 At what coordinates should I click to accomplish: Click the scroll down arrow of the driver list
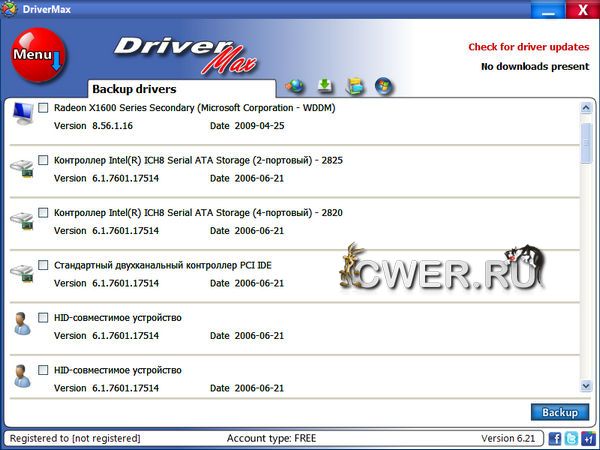pos(586,386)
